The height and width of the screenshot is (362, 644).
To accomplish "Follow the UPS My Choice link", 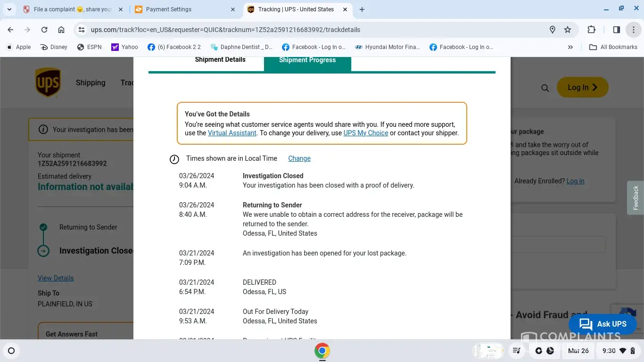I will pyautogui.click(x=366, y=133).
